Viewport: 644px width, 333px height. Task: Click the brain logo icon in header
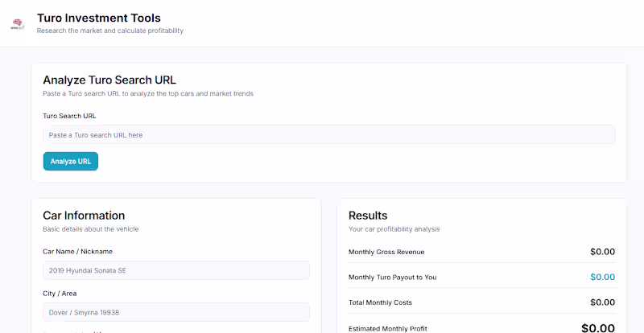tap(18, 24)
